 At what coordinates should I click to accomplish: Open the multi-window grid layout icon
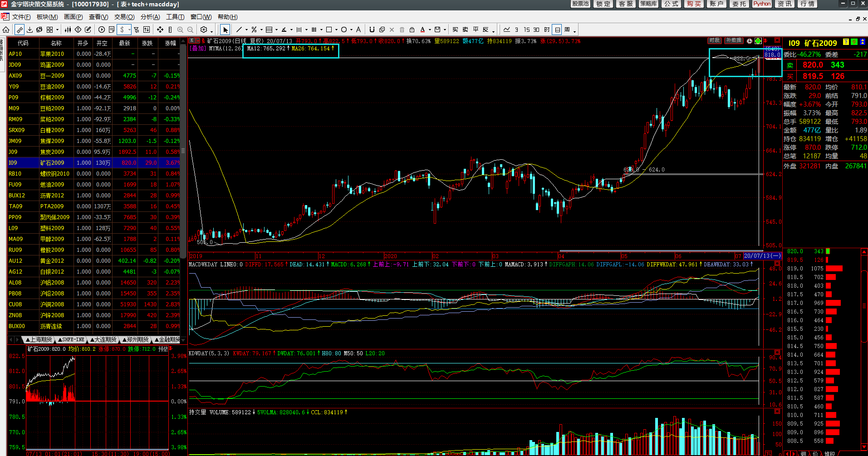point(50,29)
